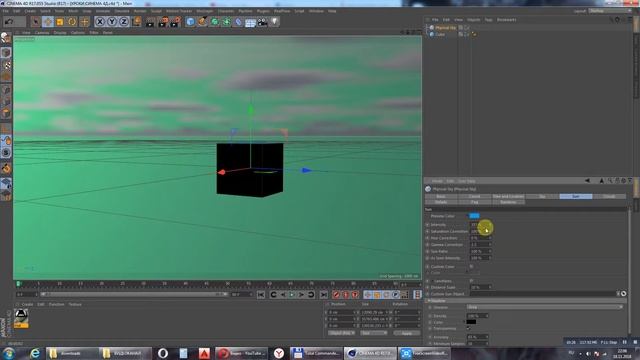Click the Make Editable icon

[x=6, y=38]
